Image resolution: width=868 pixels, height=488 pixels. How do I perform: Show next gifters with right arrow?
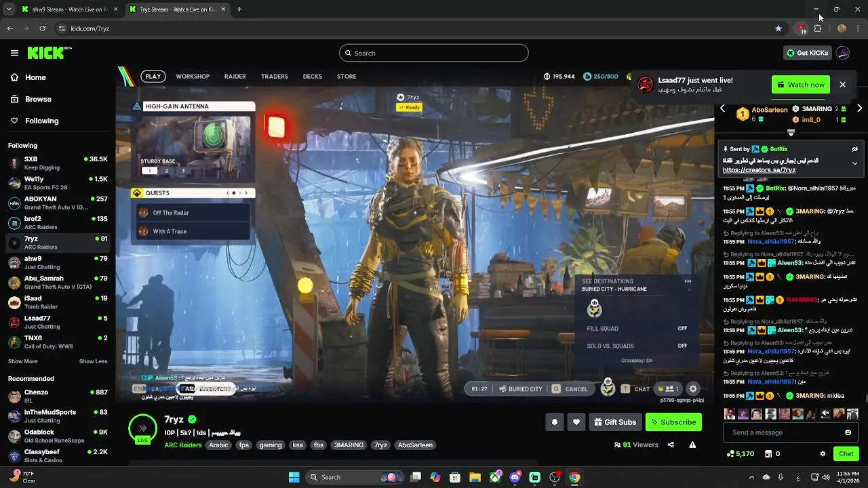coord(859,108)
